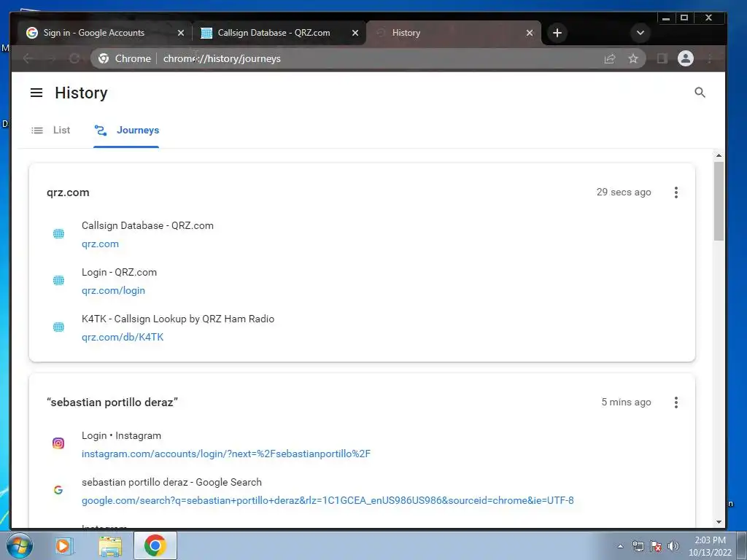Click Login - QRZ.com entry title

pyautogui.click(x=119, y=273)
